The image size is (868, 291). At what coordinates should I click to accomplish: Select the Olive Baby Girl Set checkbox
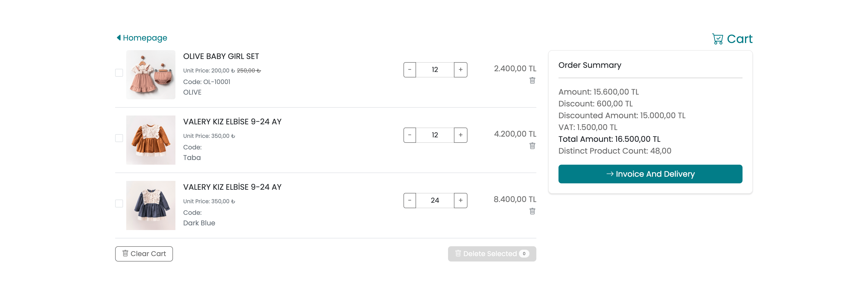point(119,73)
